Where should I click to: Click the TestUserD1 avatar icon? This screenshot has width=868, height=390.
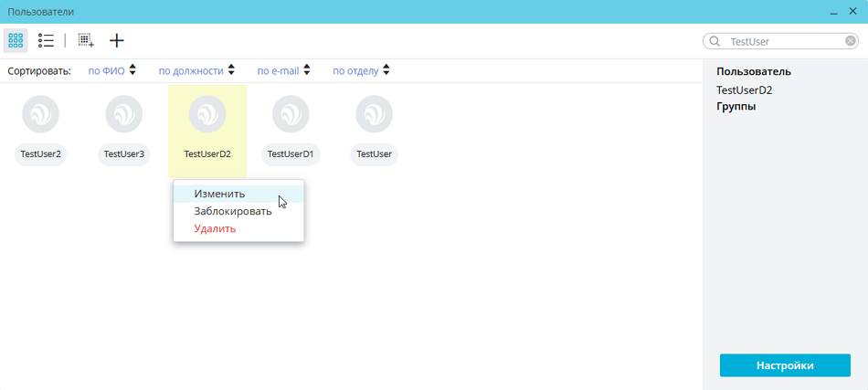(x=291, y=115)
